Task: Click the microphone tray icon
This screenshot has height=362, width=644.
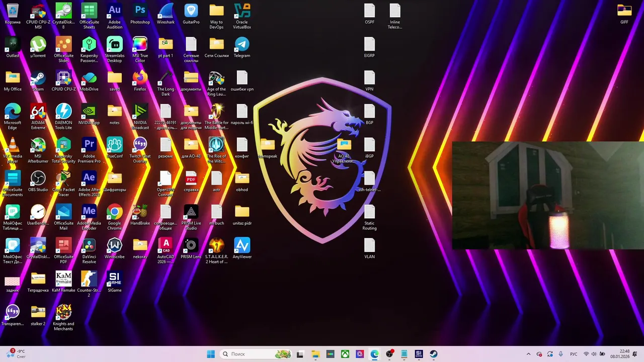Action: click(560, 354)
